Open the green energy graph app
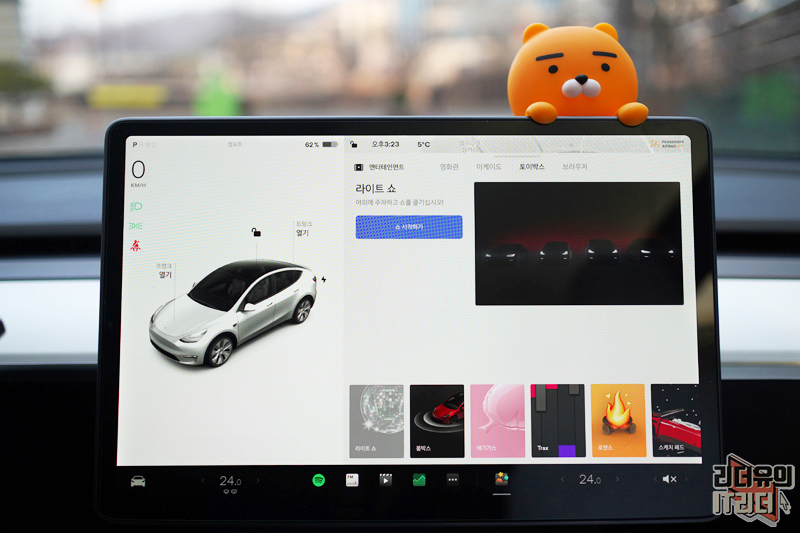This screenshot has width=800, height=533. 419,479
